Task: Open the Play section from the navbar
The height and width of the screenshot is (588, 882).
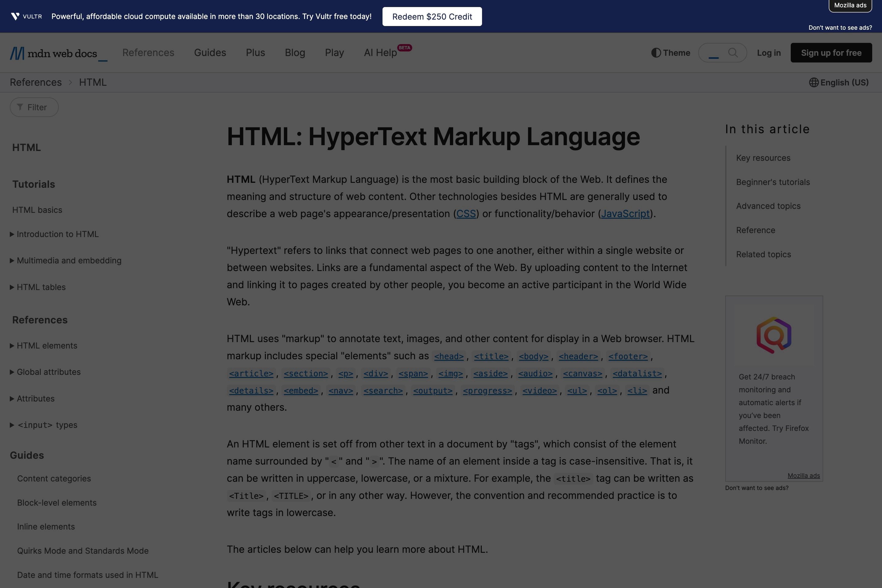Action: tap(334, 52)
